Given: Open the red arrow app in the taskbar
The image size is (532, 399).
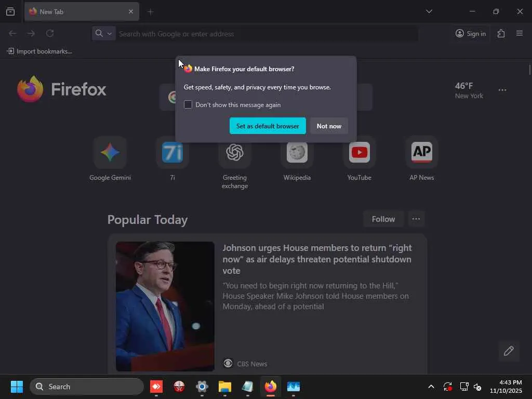Looking at the screenshot, I should (156, 387).
